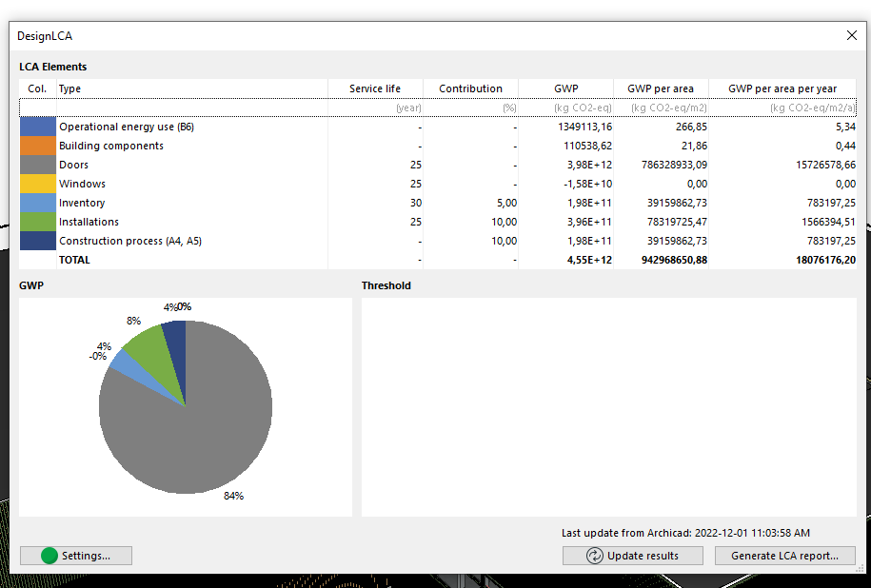
Task: Select Building components orange swatch
Action: pos(38,146)
